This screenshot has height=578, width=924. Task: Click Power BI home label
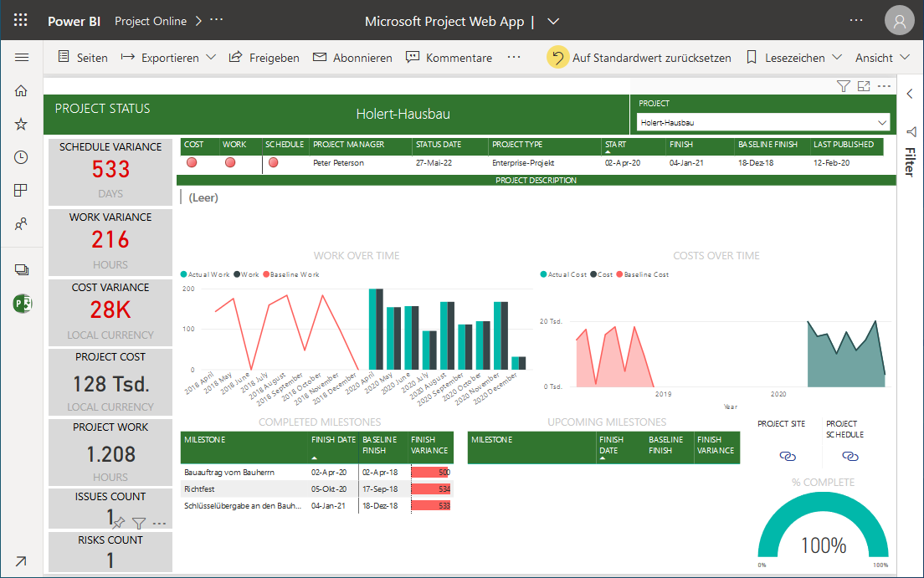[74, 21]
